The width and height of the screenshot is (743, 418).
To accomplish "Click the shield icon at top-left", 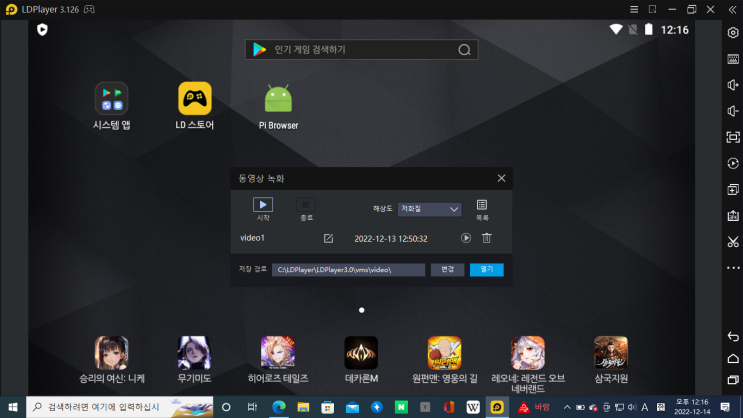I will point(42,30).
